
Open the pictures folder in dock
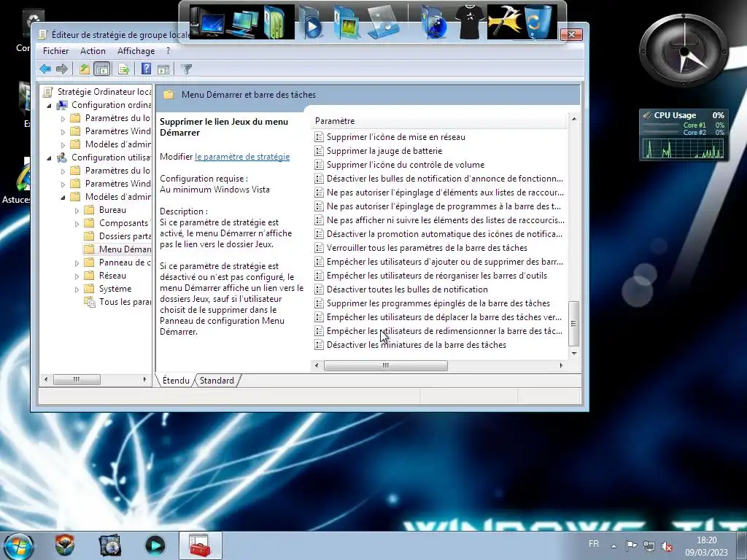tap(347, 23)
